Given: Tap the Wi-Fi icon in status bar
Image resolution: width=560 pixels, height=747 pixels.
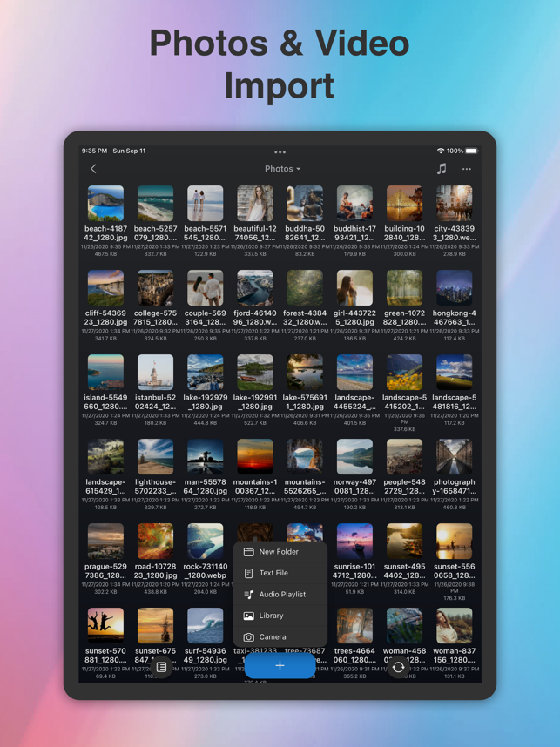Looking at the screenshot, I should 441,151.
